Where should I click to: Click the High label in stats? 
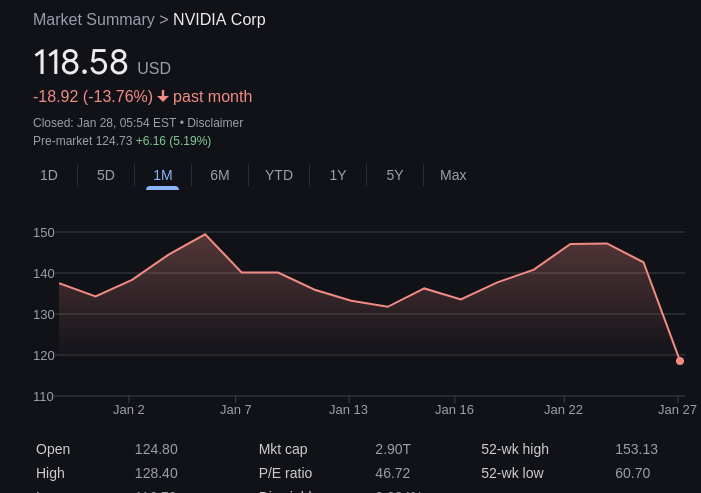(x=50, y=473)
